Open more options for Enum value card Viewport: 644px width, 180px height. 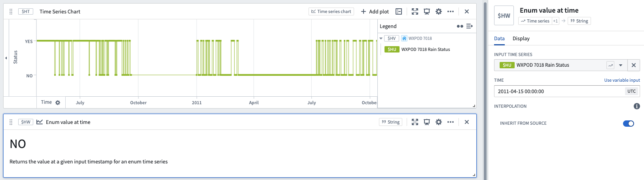click(451, 122)
